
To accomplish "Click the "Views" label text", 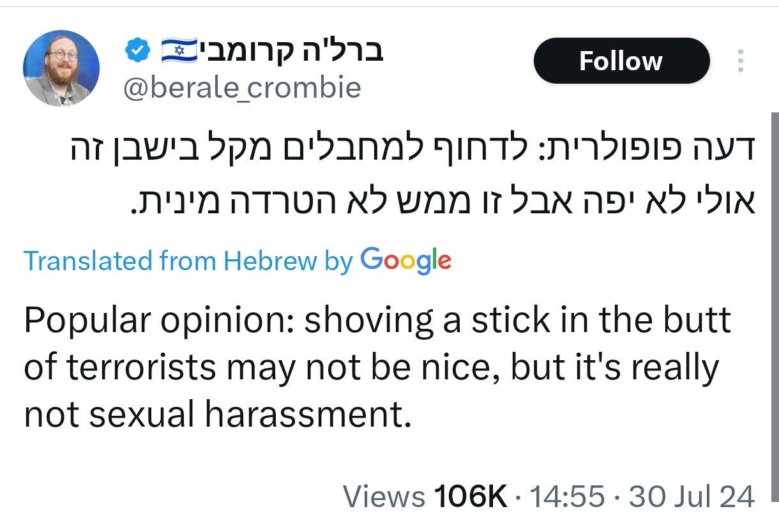I will coord(384,497).
